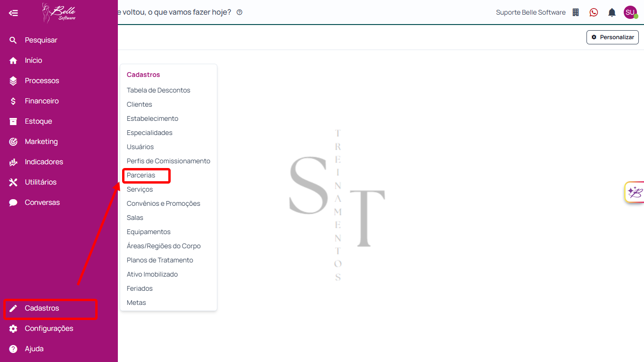Click the help question mark beside greeting
Viewport: 644px width, 362px height.
[x=239, y=12]
